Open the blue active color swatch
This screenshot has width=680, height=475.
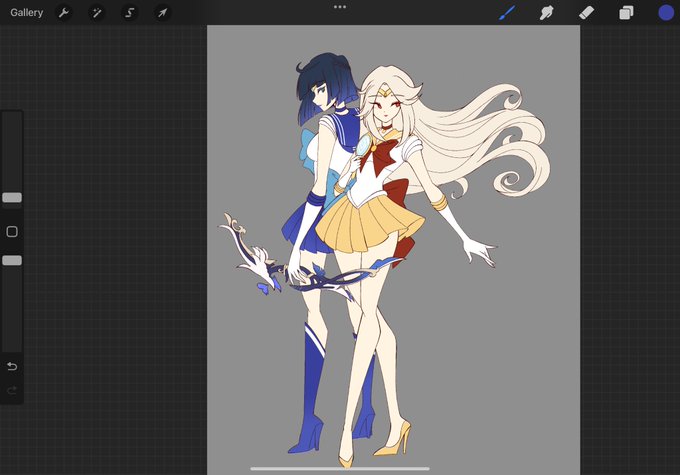point(666,13)
